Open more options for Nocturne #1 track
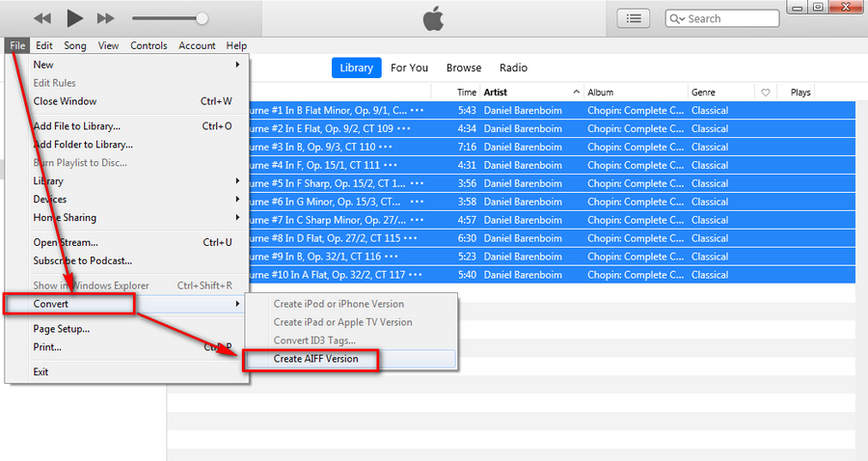This screenshot has height=461, width=868. click(418, 110)
